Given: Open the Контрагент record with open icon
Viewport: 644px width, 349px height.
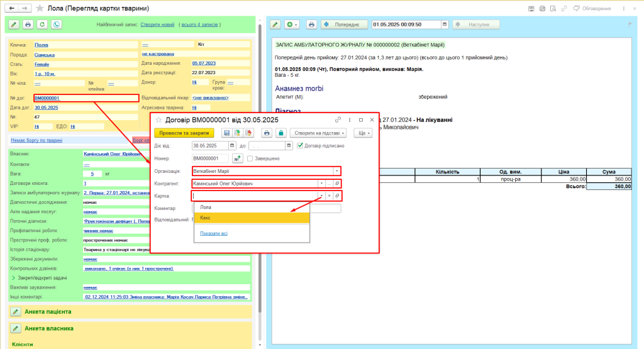Looking at the screenshot, I should point(337,184).
